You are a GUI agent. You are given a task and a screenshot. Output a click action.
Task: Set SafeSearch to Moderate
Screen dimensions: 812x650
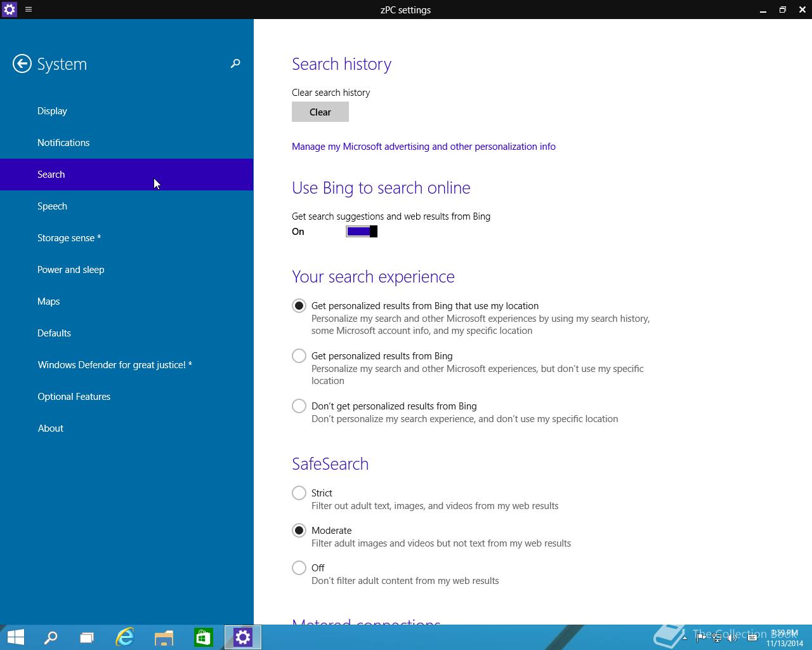[299, 531]
